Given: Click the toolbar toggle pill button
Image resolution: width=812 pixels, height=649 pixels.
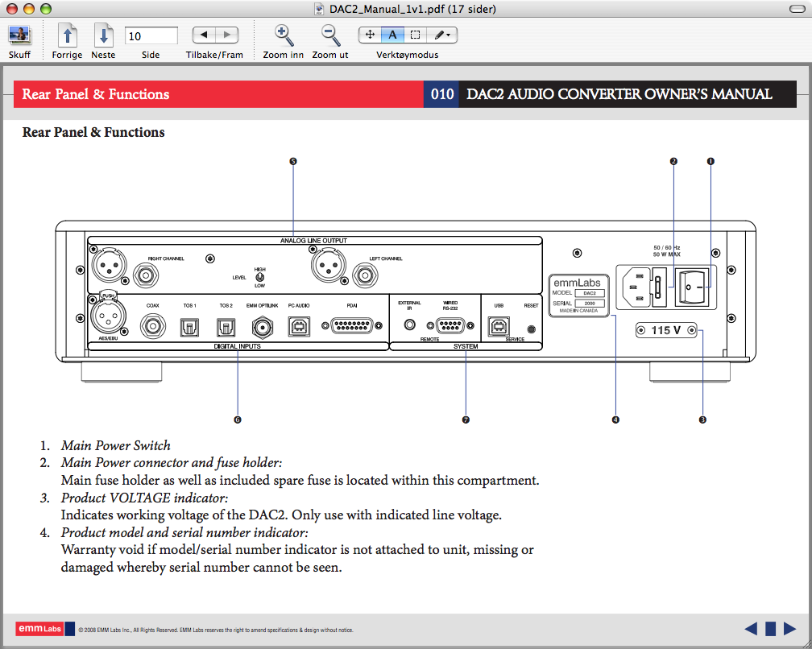Looking at the screenshot, I should 797,9.
